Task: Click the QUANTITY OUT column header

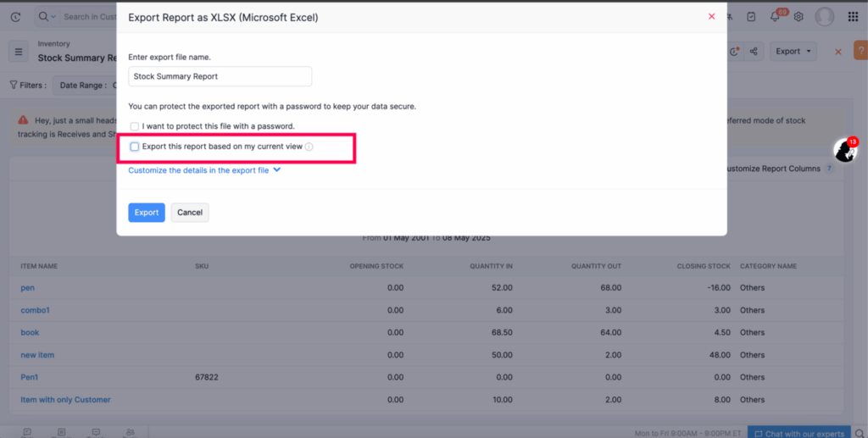Action: 596,266
